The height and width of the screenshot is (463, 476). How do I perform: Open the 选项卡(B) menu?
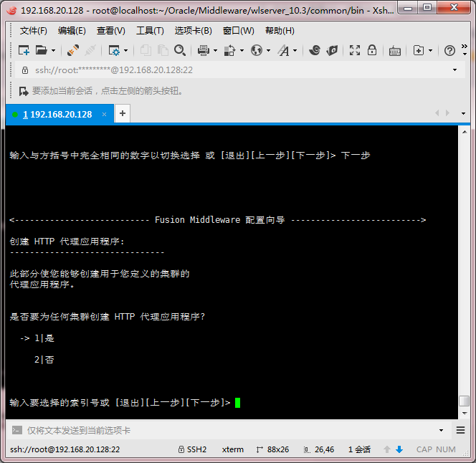pyautogui.click(x=193, y=31)
